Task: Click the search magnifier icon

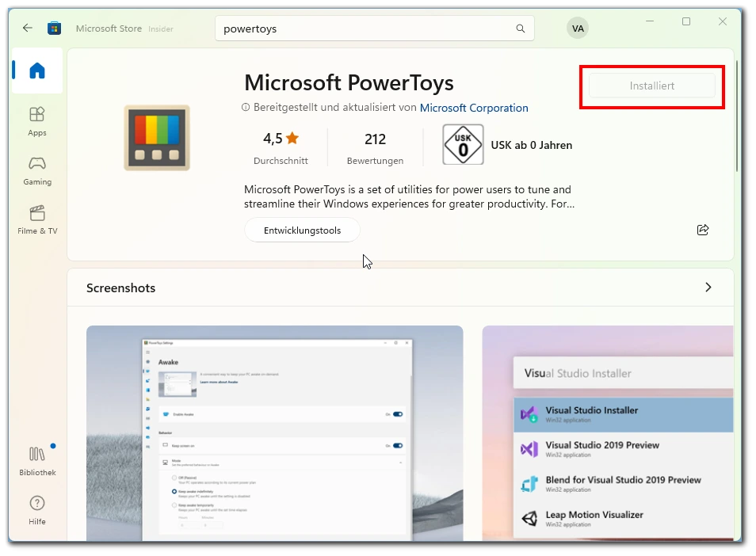Action: pos(520,29)
